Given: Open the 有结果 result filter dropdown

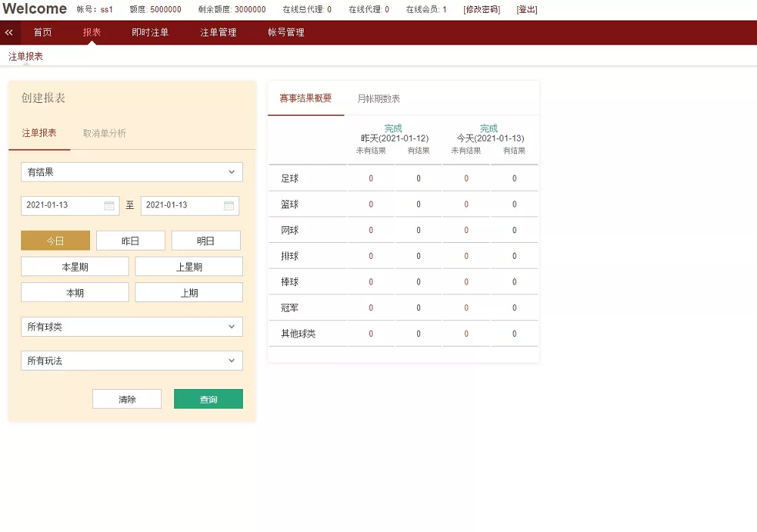Looking at the screenshot, I should tap(132, 172).
